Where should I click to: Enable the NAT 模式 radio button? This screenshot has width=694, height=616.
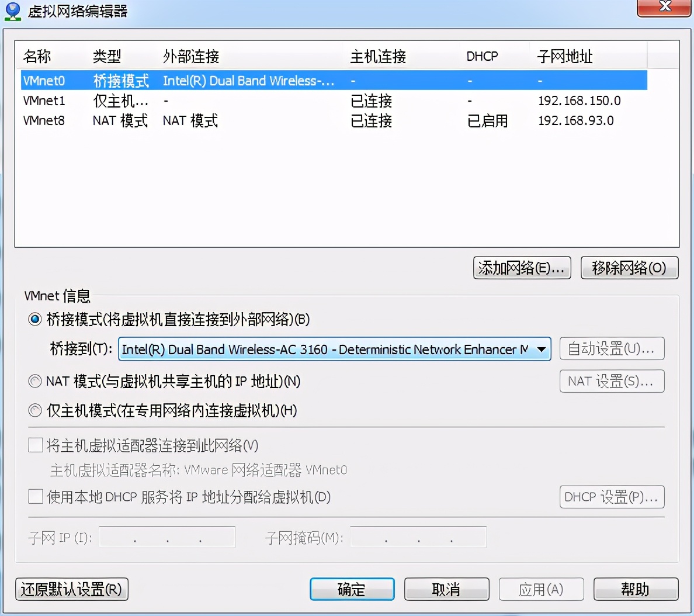(34, 381)
